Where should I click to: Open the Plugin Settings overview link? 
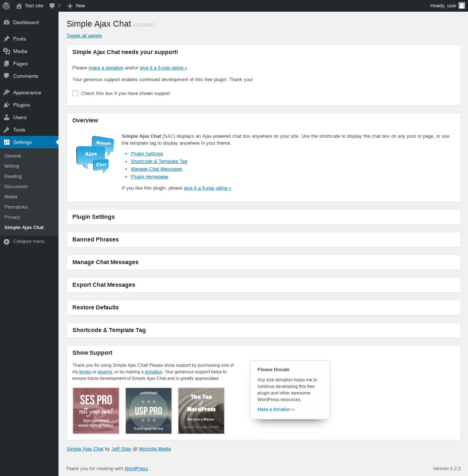[x=147, y=153]
